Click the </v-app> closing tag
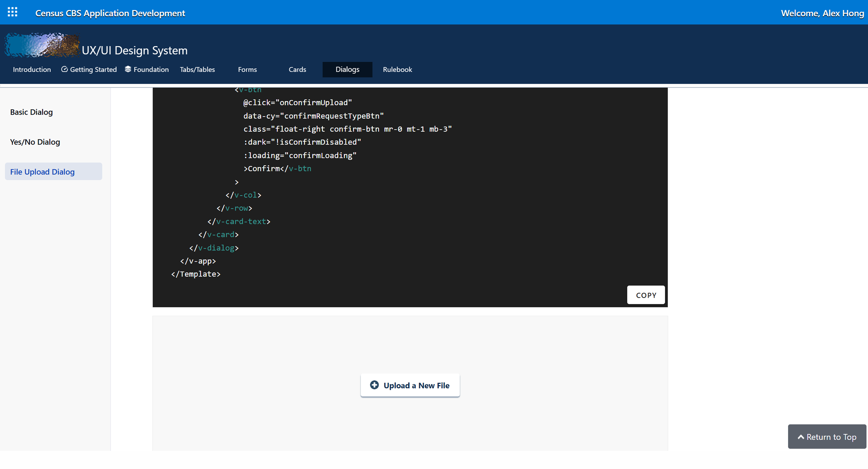 click(x=198, y=261)
